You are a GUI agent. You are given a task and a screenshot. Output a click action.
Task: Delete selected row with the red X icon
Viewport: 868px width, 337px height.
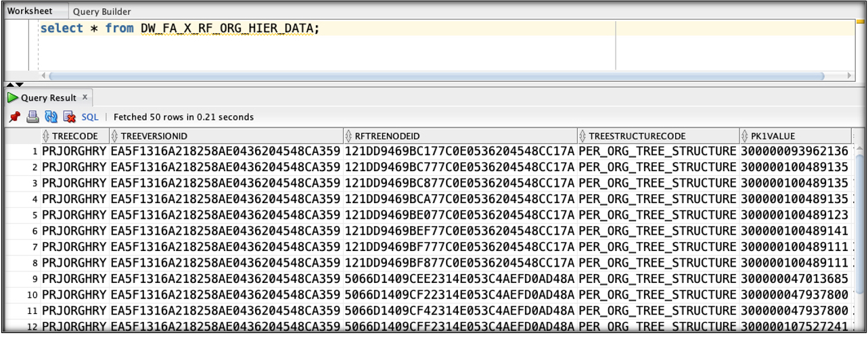coord(69,117)
